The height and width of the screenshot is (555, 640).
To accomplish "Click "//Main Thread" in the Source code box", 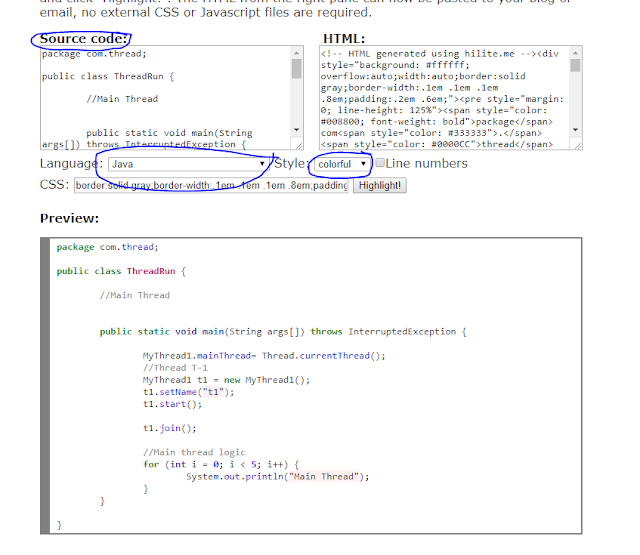I will [x=122, y=99].
